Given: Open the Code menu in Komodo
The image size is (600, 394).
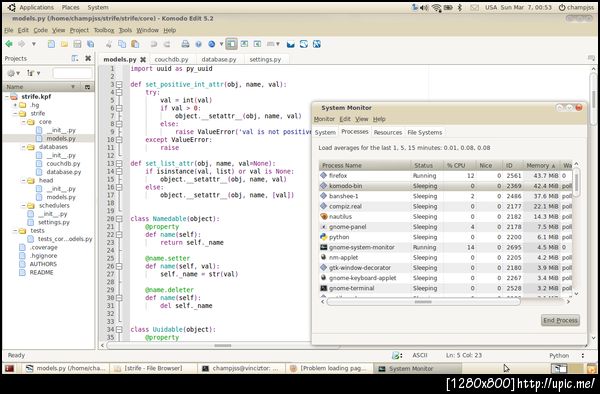Looking at the screenshot, I should coord(41,30).
